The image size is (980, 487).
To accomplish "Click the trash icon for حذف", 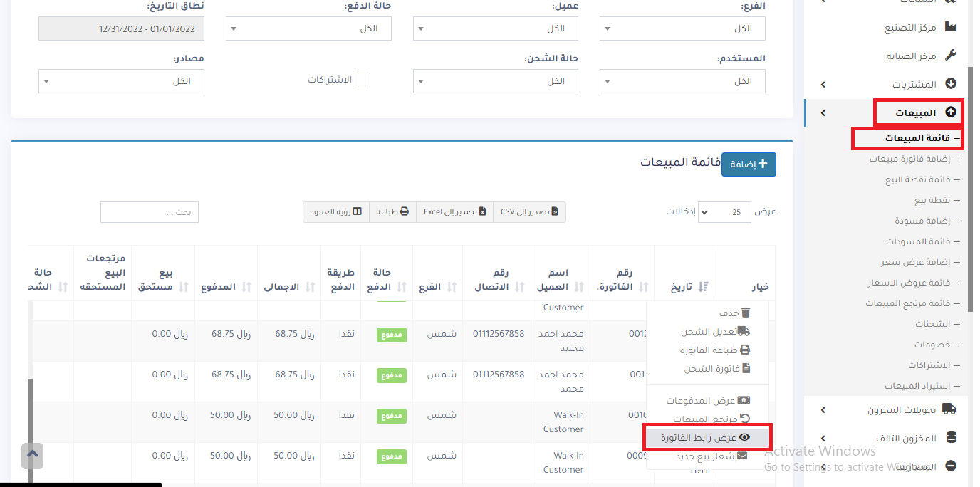I will coord(746,313).
